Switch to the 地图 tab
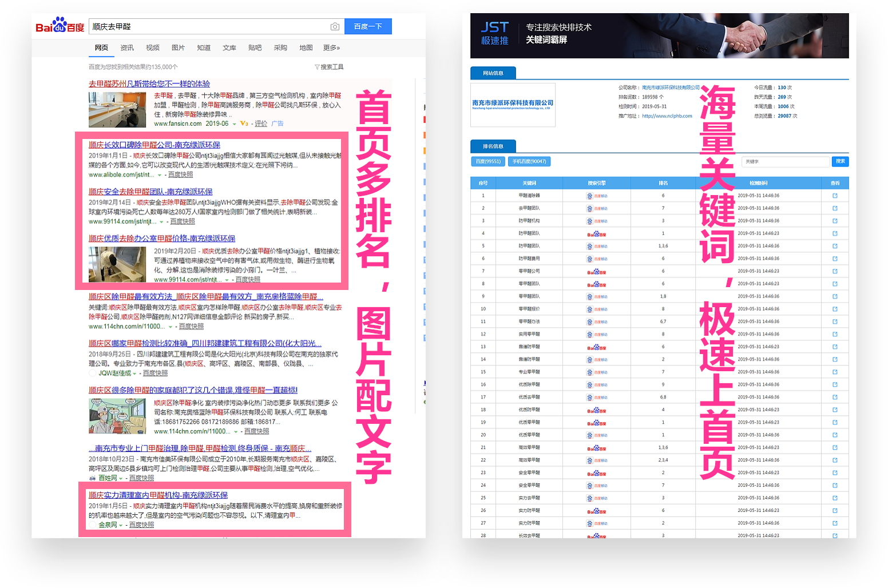The image size is (888, 588). 306,47
